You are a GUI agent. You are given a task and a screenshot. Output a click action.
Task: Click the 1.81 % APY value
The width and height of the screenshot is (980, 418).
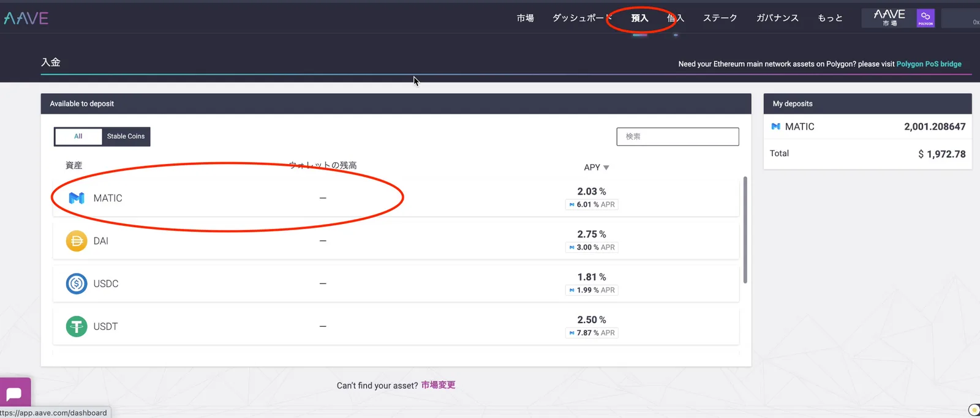click(592, 277)
